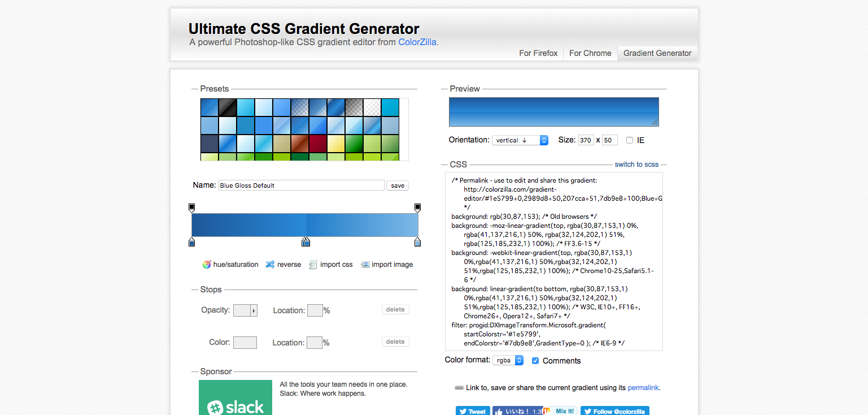868x415 pixels.
Task: Click the Mix It! share button
Action: point(560,411)
